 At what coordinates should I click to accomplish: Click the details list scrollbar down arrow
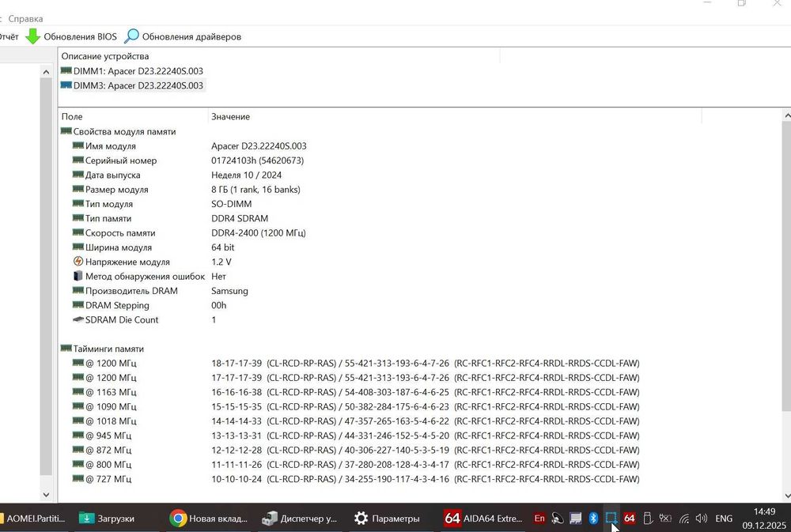coord(787,496)
